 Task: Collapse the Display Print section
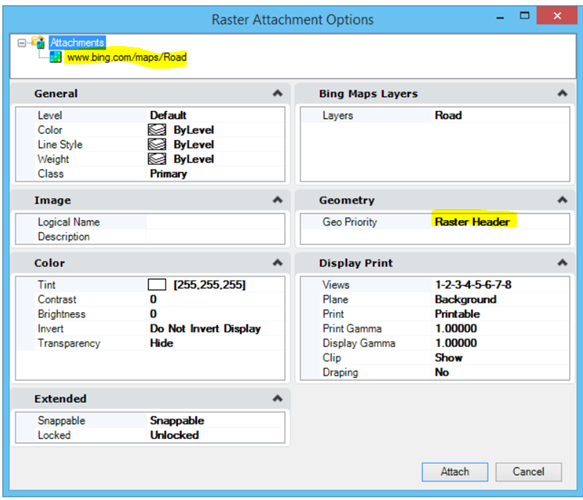pos(562,263)
